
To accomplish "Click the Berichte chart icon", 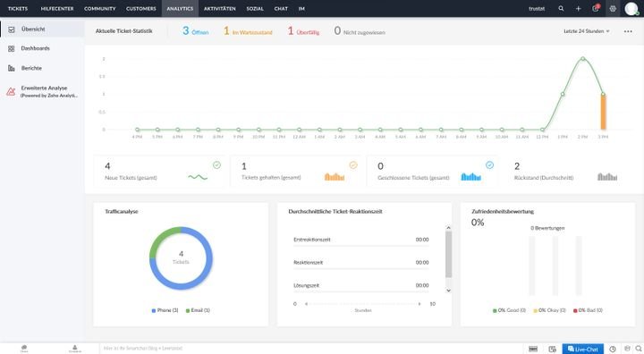I will pyautogui.click(x=12, y=68).
